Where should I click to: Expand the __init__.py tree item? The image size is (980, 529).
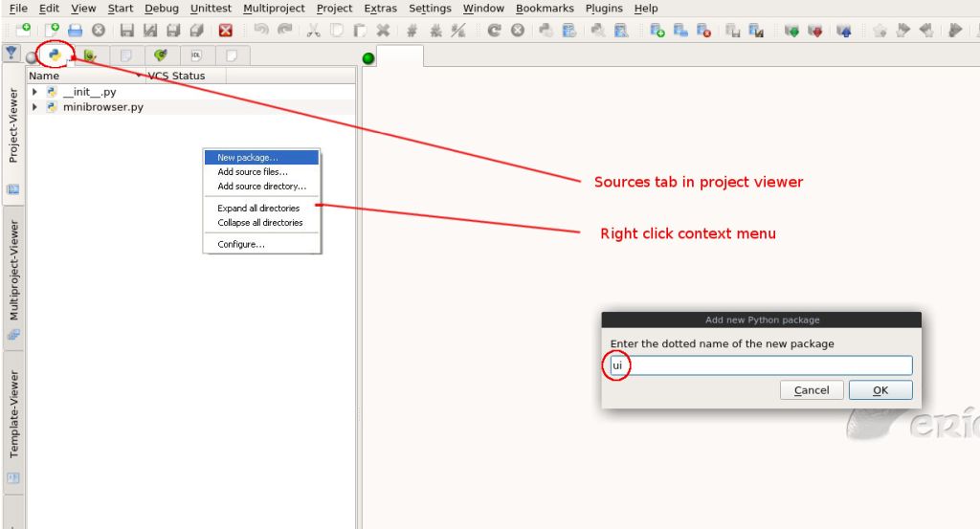tap(35, 92)
